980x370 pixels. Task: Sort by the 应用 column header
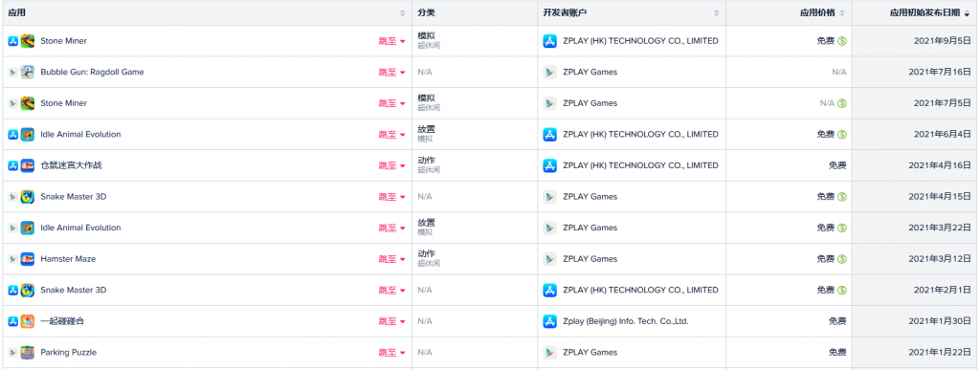(x=207, y=13)
